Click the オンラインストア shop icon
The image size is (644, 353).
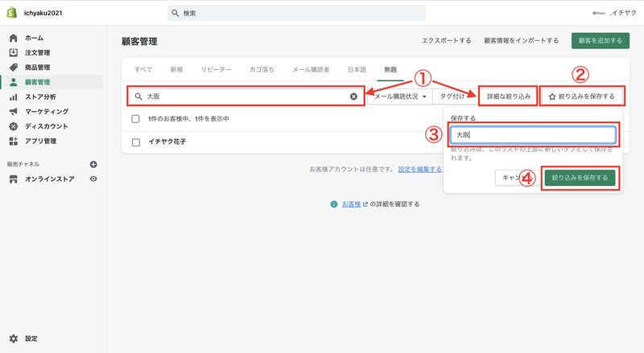click(x=14, y=179)
